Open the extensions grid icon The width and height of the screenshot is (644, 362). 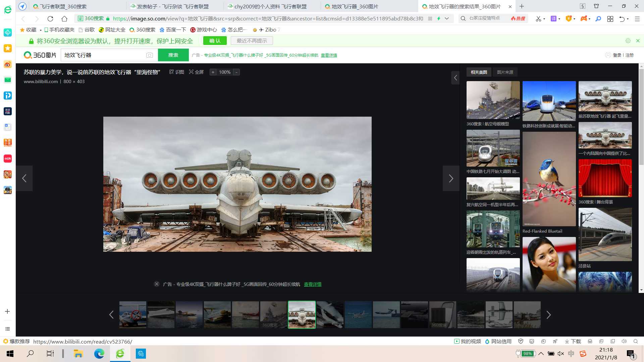[x=610, y=19]
